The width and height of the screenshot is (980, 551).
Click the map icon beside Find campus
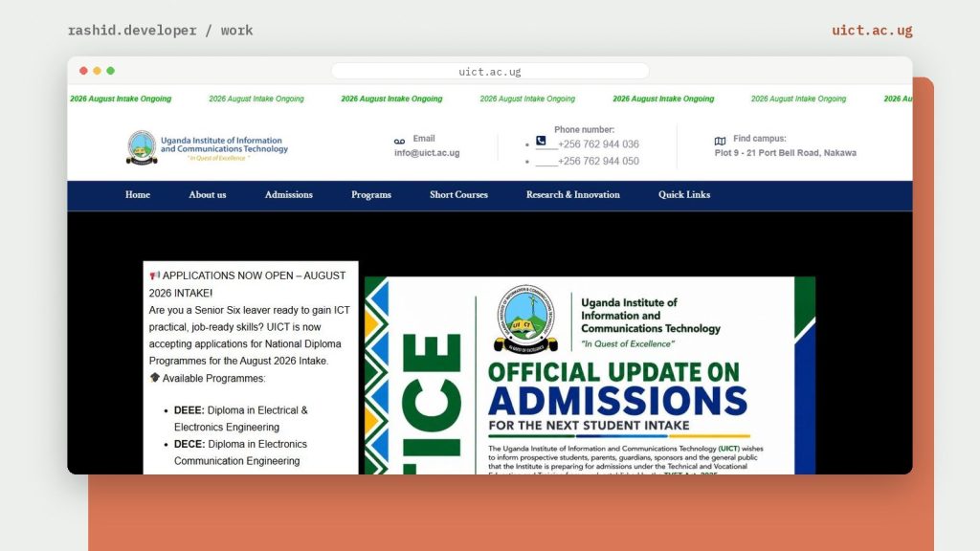pos(720,142)
